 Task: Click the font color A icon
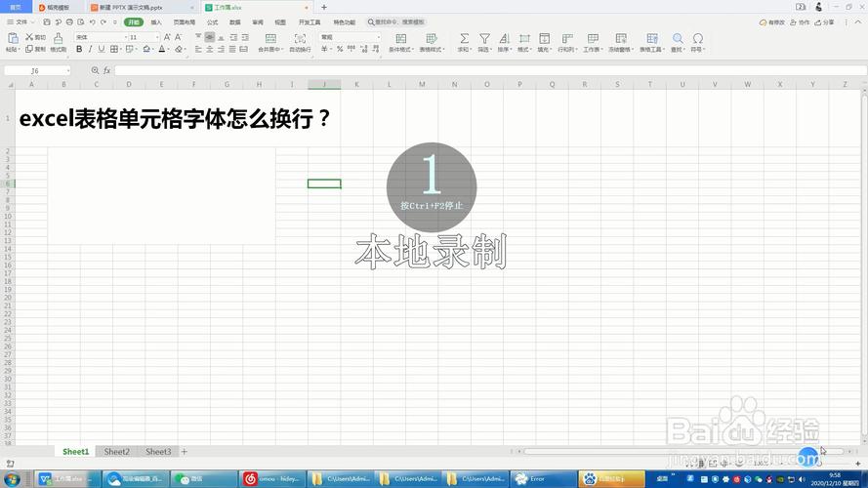162,49
